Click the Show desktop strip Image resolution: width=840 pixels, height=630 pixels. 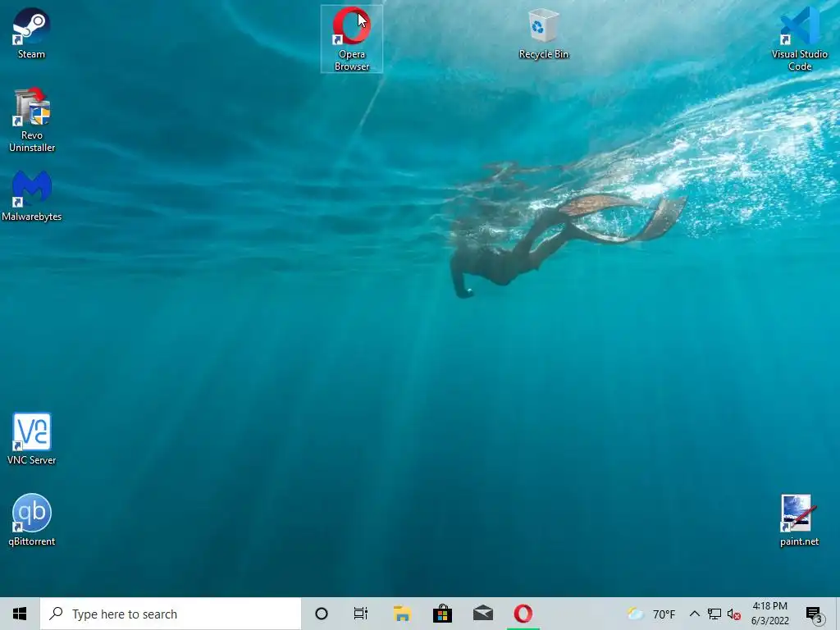[x=837, y=614]
